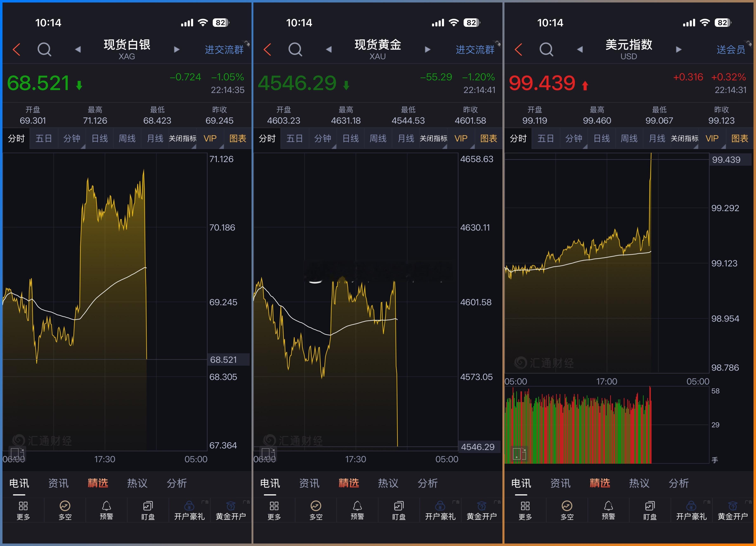
Task: Tap gold price 4546.29
Action: coord(297,83)
